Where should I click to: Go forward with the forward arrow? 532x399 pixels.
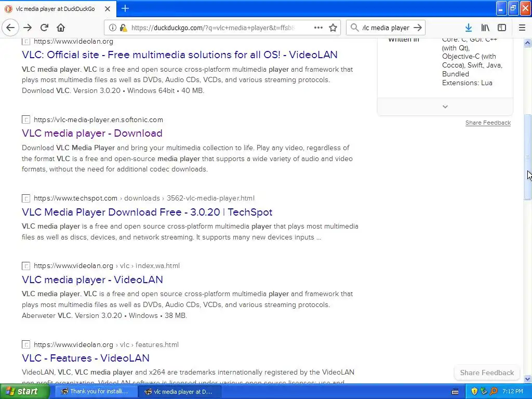[28, 28]
